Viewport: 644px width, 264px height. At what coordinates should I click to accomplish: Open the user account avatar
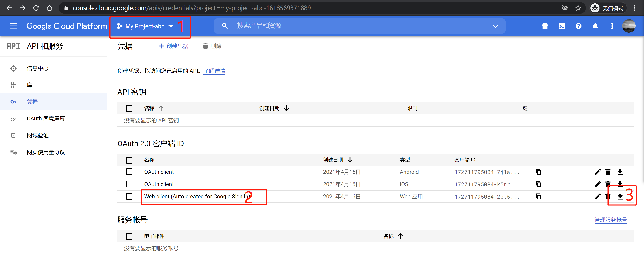(629, 26)
